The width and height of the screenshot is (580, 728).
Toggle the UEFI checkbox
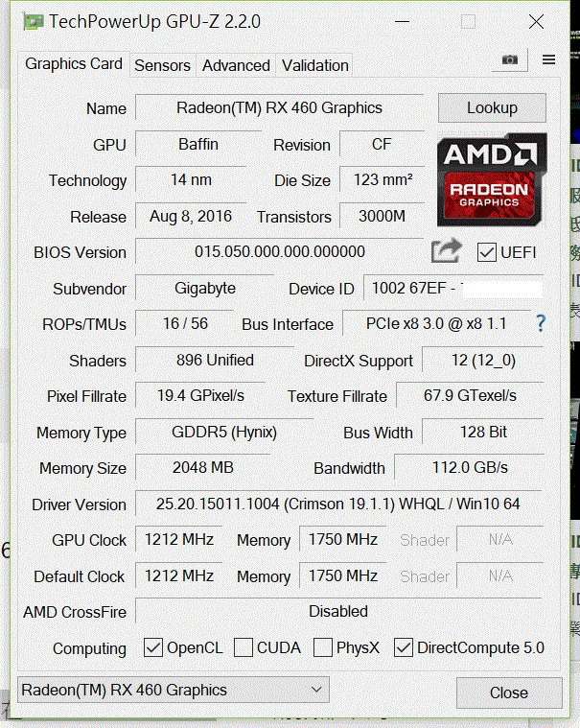point(487,252)
